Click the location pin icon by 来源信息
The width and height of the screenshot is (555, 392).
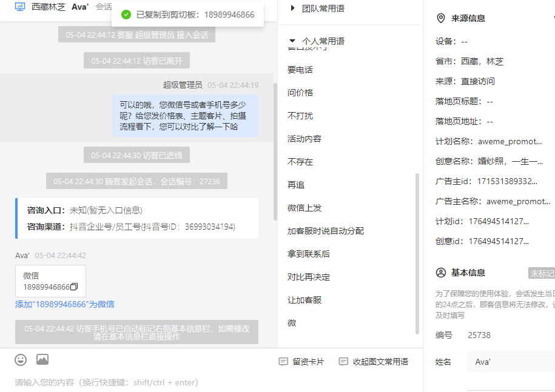[x=441, y=18]
